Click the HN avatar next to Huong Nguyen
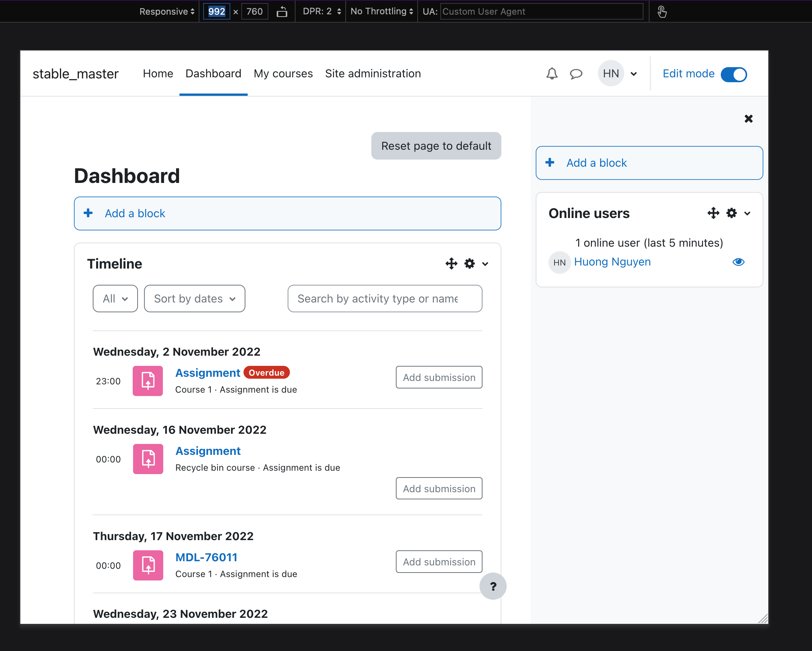 pos(559,262)
